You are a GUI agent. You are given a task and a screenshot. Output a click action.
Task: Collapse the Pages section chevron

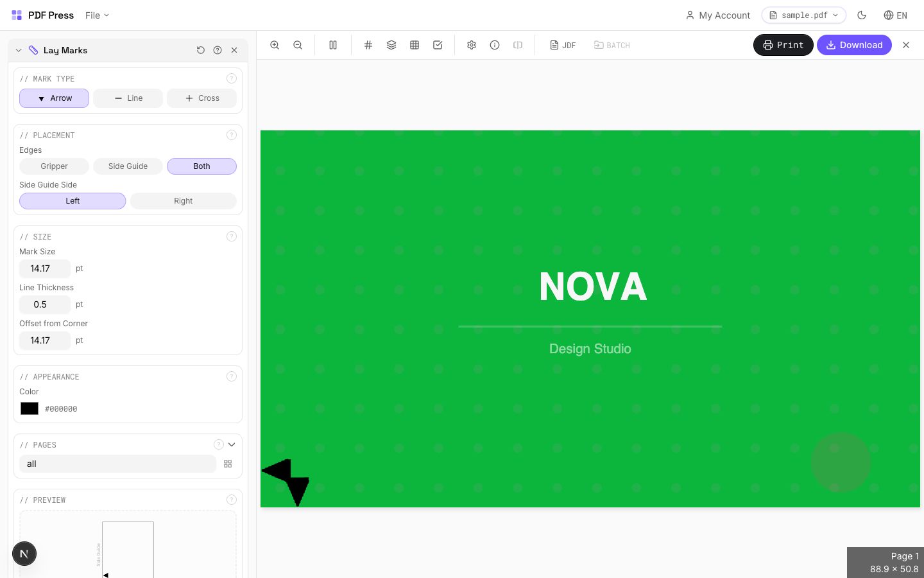232,444
